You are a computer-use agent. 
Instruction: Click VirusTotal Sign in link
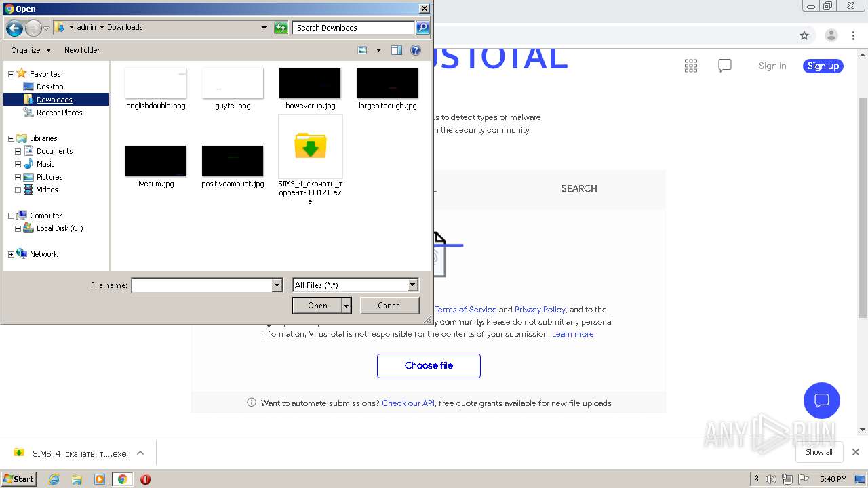(772, 66)
